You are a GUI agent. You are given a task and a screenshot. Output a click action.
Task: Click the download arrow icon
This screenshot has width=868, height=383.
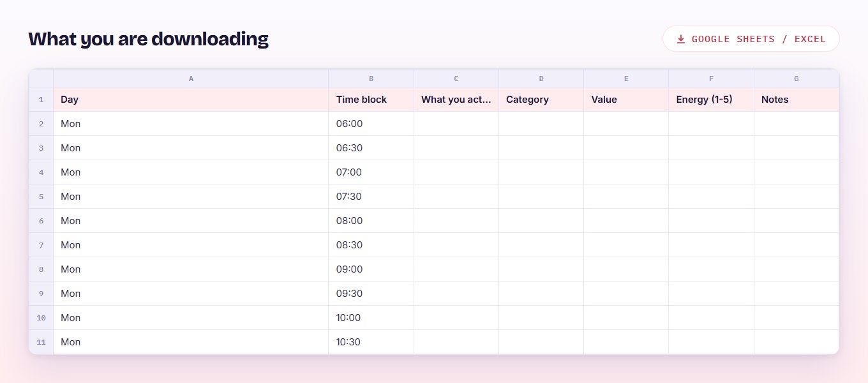681,39
